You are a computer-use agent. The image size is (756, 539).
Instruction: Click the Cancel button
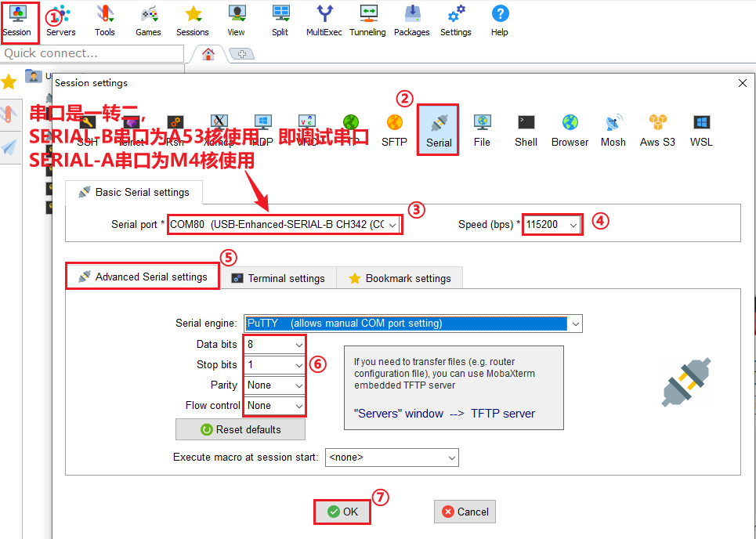click(465, 512)
